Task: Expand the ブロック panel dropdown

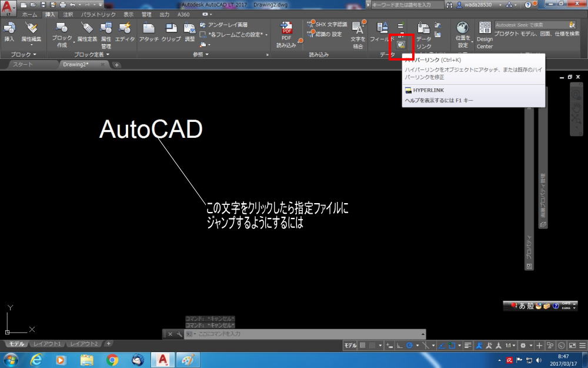Action: 24,54
